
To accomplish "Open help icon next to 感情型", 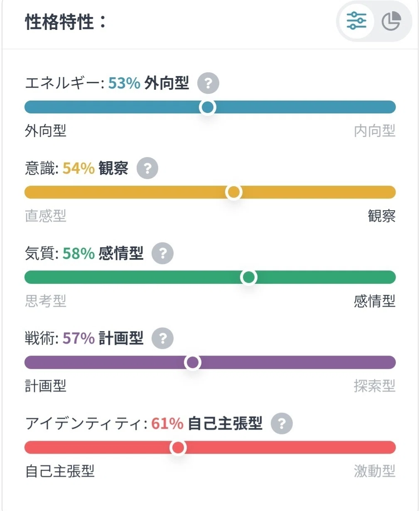I will 162,253.
